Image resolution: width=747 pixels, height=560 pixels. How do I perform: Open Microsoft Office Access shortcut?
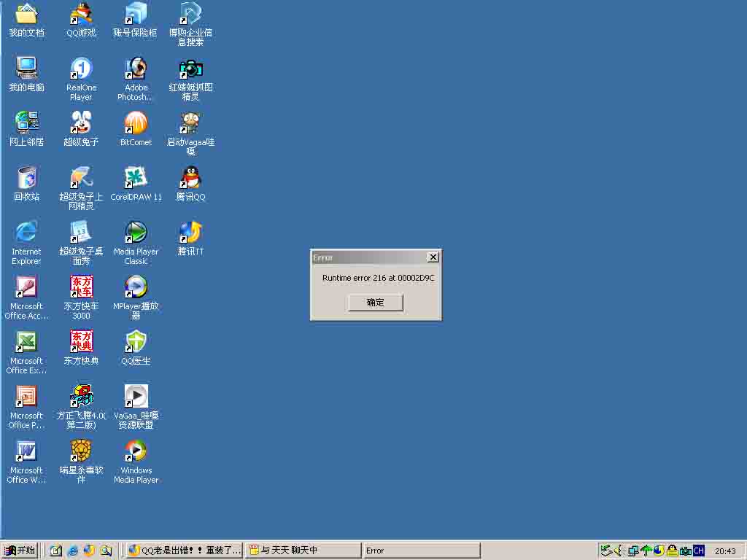[27, 287]
